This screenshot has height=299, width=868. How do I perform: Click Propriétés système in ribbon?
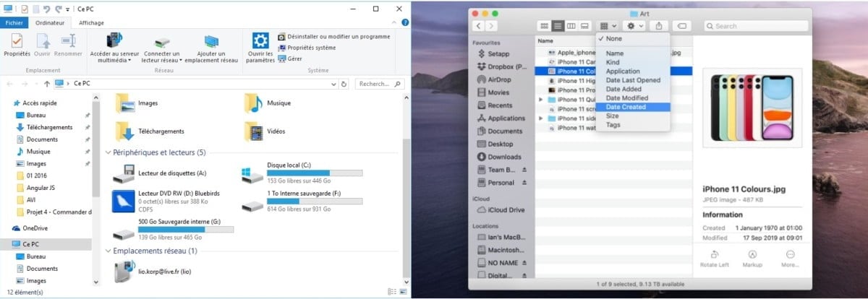coord(307,48)
